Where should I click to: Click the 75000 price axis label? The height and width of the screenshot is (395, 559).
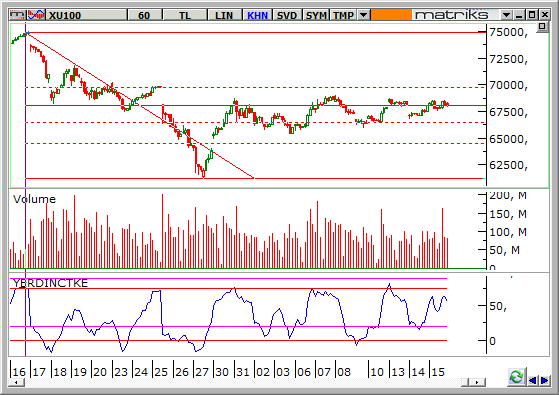click(508, 32)
